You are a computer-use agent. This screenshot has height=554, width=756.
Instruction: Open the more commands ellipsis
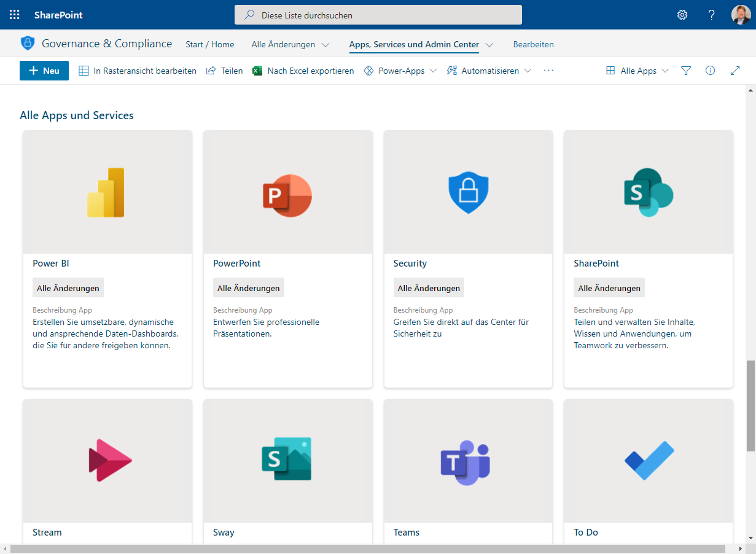click(x=548, y=71)
